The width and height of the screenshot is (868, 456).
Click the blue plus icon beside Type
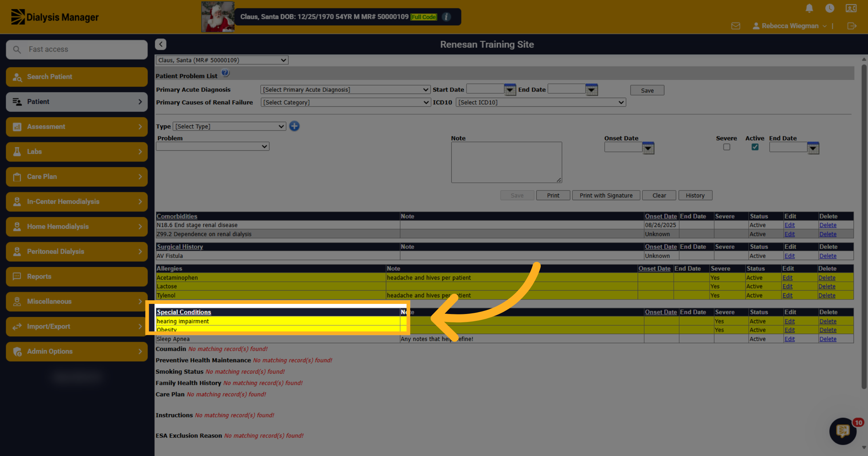[294, 126]
